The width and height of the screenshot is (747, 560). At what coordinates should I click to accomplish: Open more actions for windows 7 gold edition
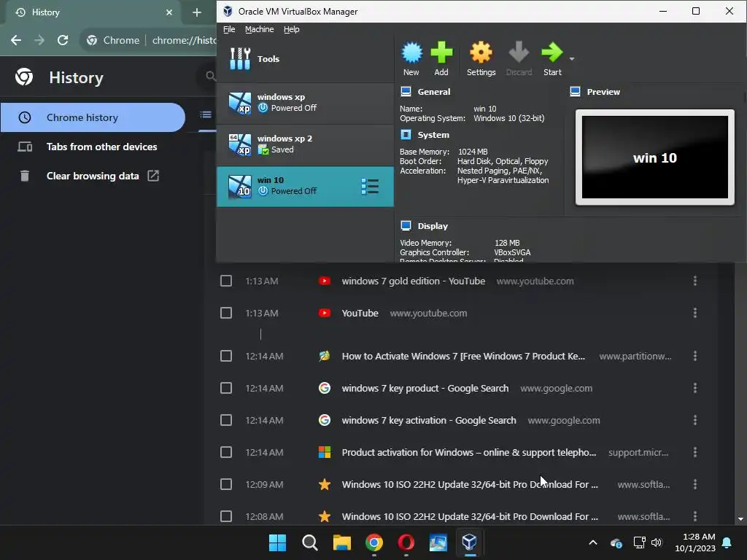coord(695,281)
